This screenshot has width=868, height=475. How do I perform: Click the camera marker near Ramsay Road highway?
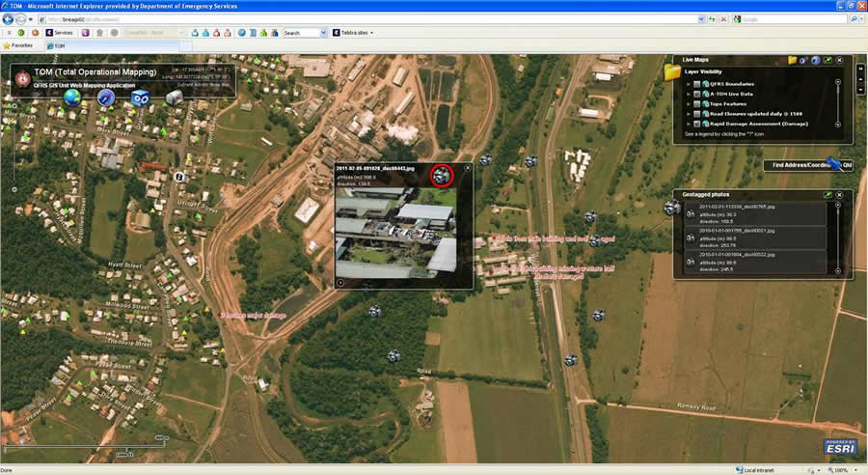[571, 360]
